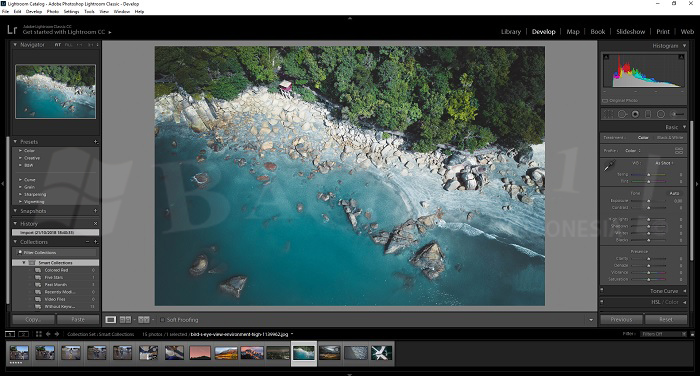Toggle shadow clipping indicator in histogram
Screen dimensions: 700x376
tap(606, 57)
